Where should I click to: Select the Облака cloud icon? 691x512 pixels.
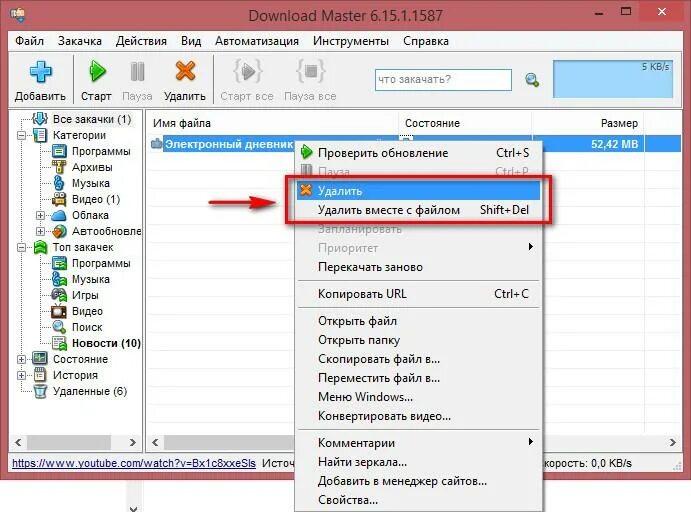[x=59, y=215]
